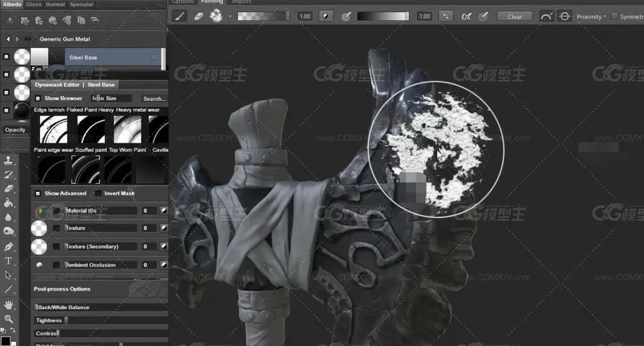Select the Paint Bucket tool
Image resolution: width=644 pixels, height=346 pixels.
click(8, 203)
